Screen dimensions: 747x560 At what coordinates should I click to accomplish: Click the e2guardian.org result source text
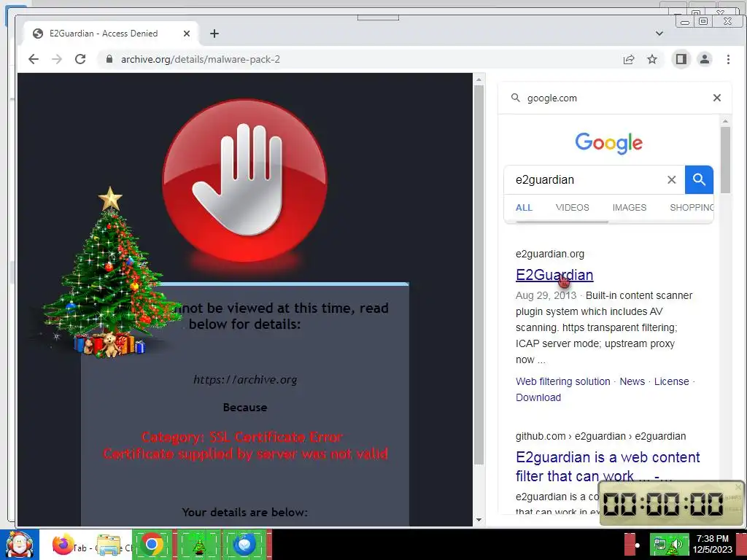click(x=550, y=254)
